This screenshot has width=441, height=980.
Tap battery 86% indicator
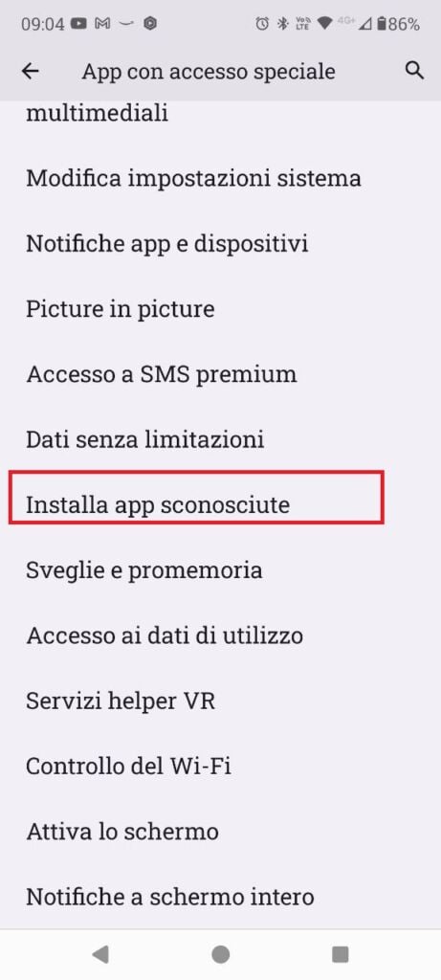point(399,24)
